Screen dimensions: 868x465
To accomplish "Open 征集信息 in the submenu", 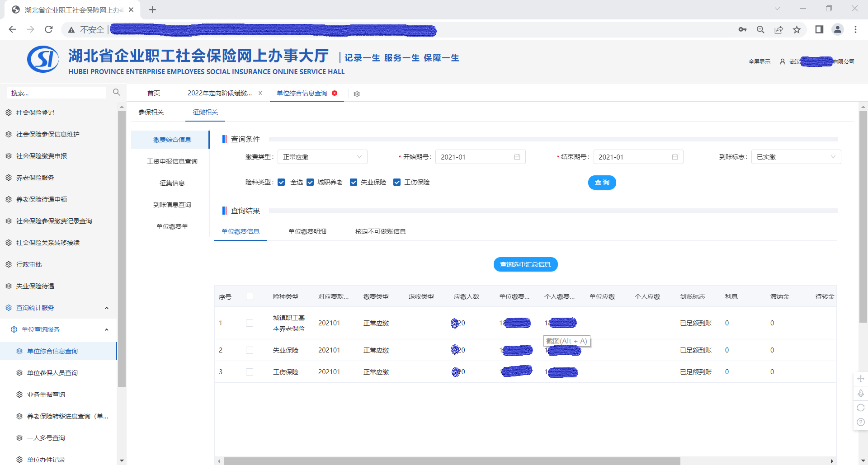I will coord(172,183).
